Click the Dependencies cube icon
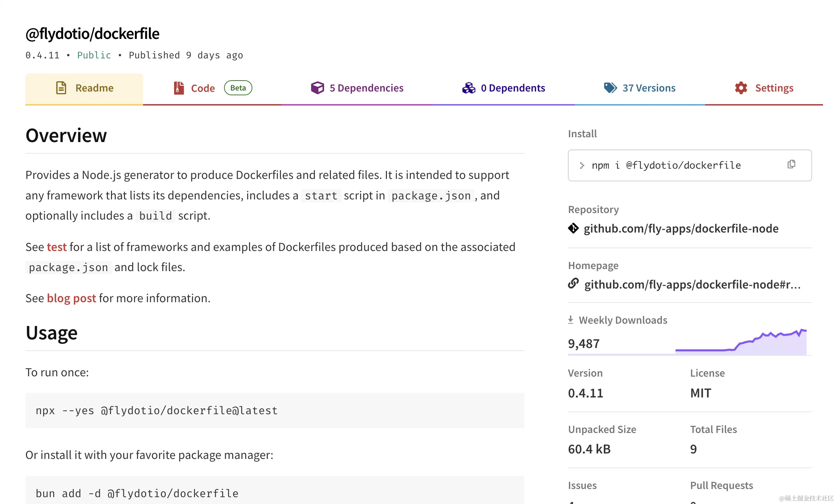The width and height of the screenshot is (836, 504). (x=317, y=88)
